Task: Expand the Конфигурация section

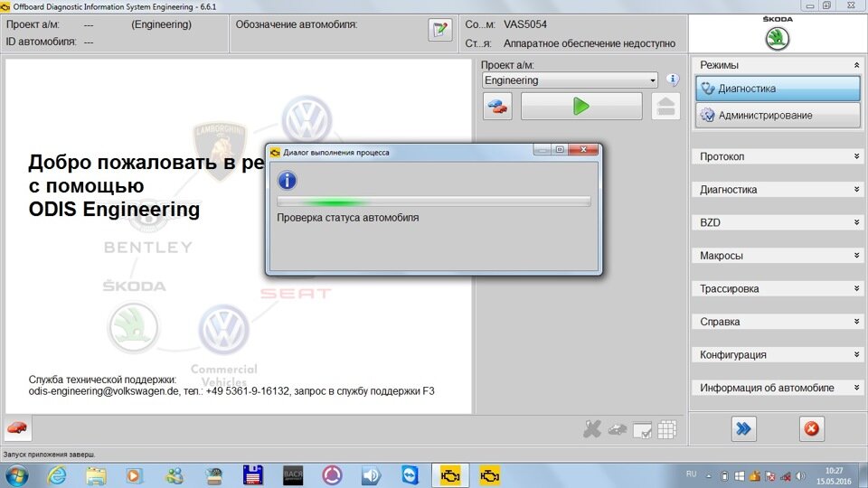Action: (x=777, y=354)
